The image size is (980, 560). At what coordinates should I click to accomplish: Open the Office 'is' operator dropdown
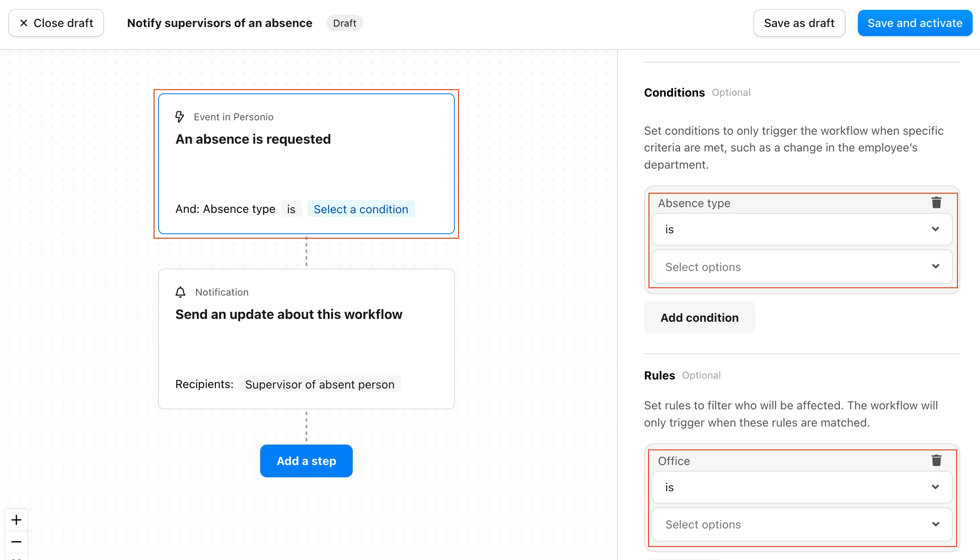tap(802, 487)
